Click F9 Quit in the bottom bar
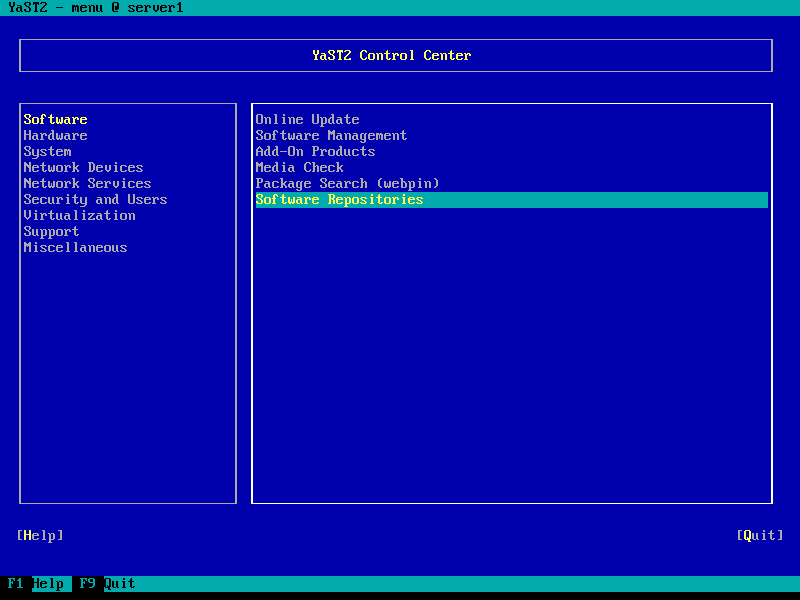Screen dimensions: 800x600 (x=107, y=583)
